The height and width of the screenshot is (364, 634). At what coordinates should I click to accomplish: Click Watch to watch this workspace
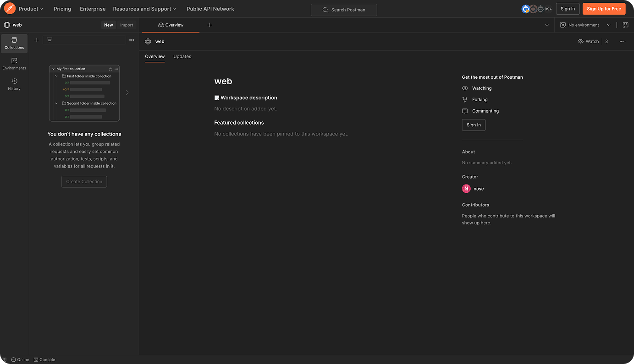click(x=588, y=41)
